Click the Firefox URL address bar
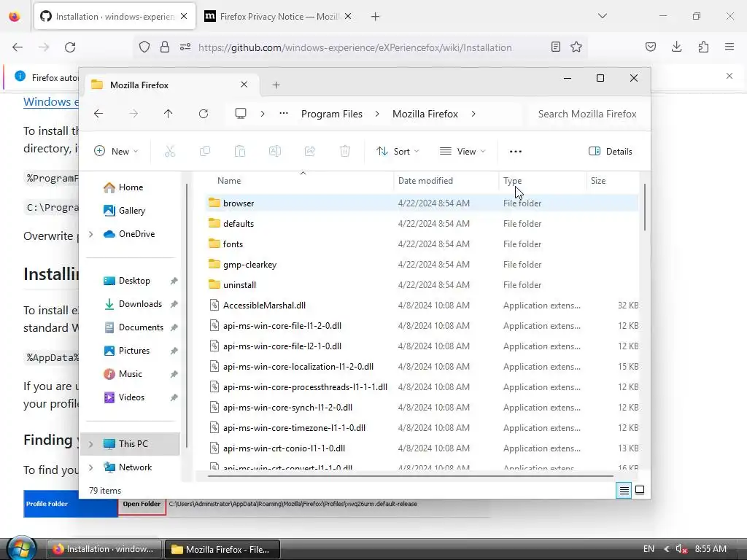747x560 pixels. (355, 47)
